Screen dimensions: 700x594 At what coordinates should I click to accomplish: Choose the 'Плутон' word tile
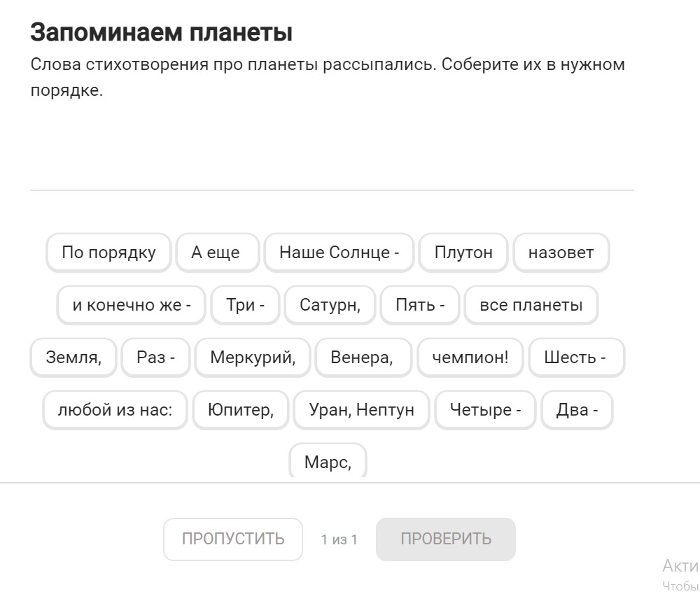point(463,253)
